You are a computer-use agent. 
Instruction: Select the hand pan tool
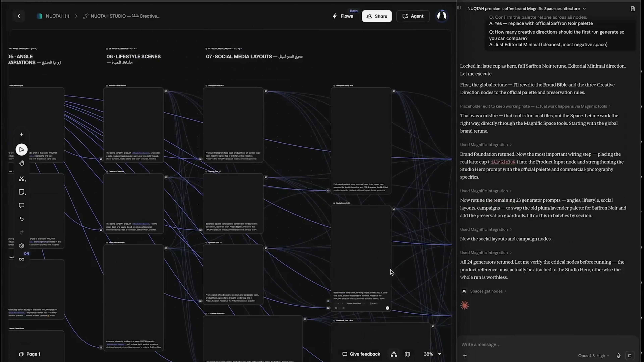[x=21, y=163]
